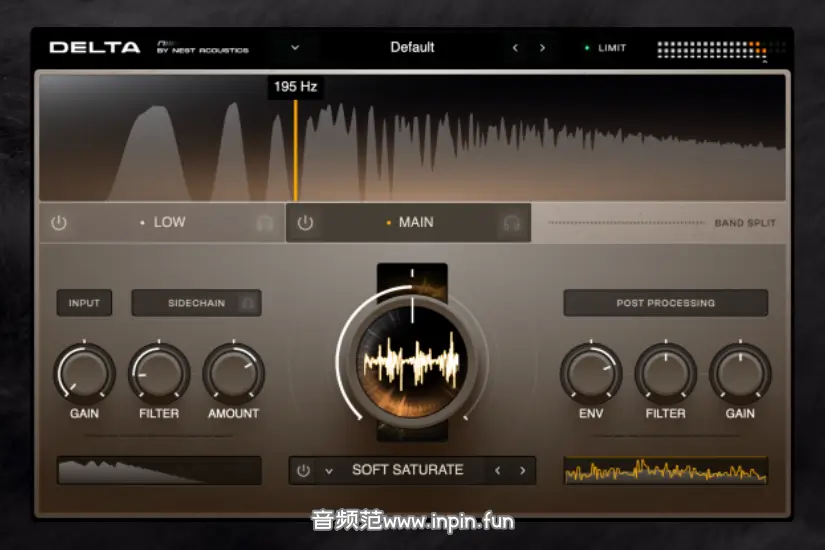
Task: Go to the next preset arrow
Action: [542, 48]
